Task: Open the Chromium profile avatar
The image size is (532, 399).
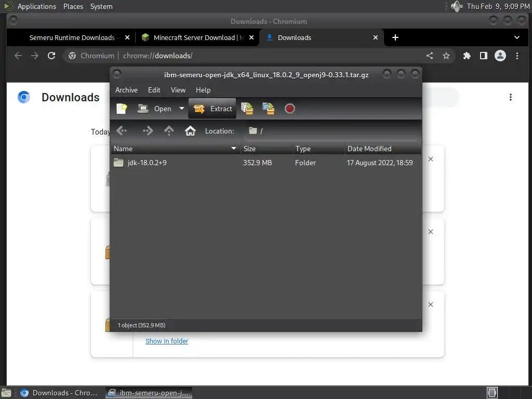Action: [x=500, y=56]
